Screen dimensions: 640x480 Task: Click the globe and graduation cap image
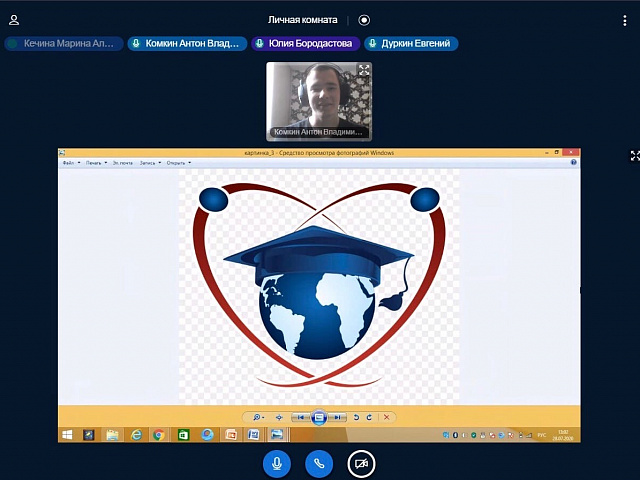tap(319, 286)
